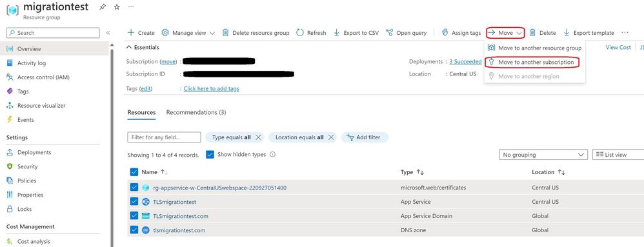Click the Export template download icon
The height and width of the screenshot is (247, 644).
coord(567,33)
